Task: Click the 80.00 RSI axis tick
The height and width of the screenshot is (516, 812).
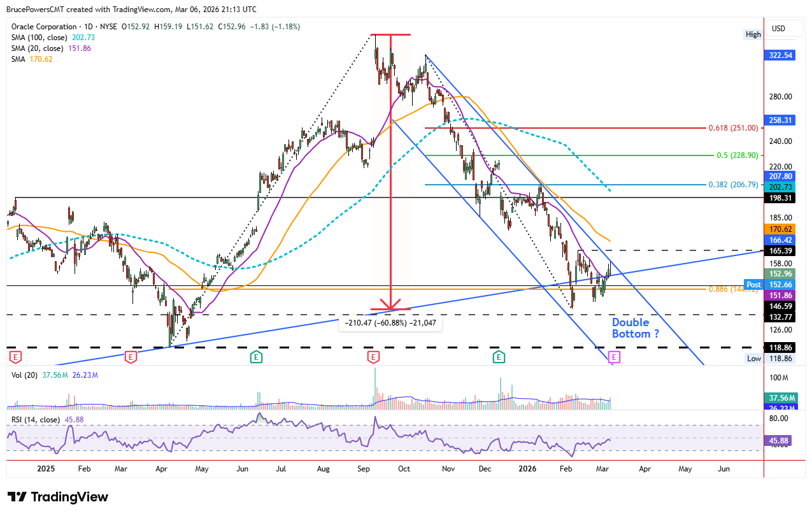Action: pos(780,419)
